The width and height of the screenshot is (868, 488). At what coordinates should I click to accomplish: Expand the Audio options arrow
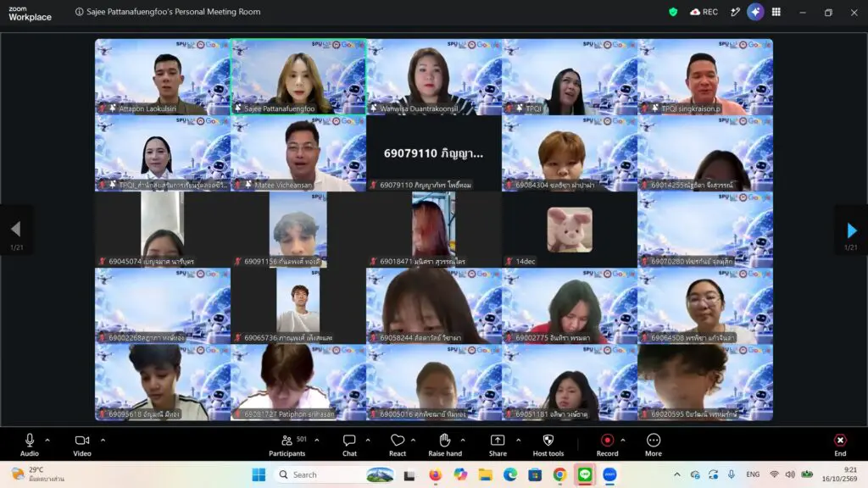(47, 441)
